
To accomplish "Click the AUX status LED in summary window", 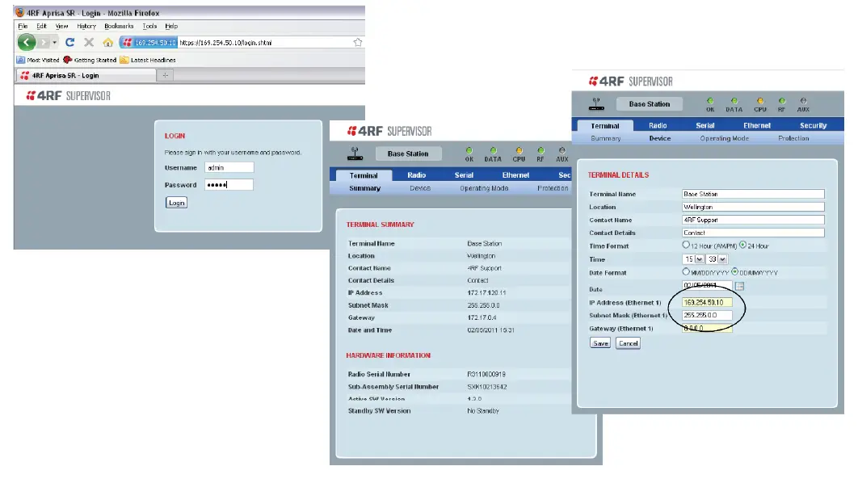I will [562, 150].
